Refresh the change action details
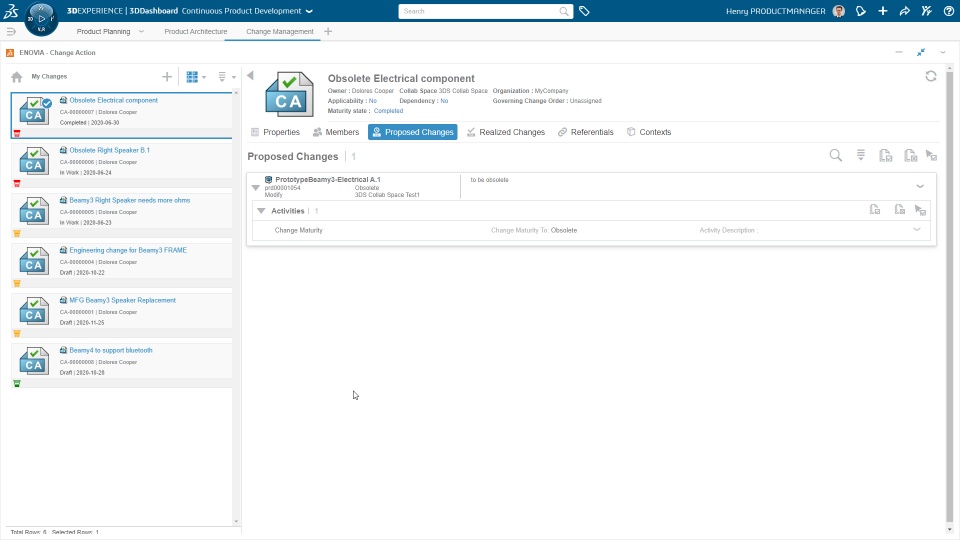The width and height of the screenshot is (960, 540). [931, 76]
